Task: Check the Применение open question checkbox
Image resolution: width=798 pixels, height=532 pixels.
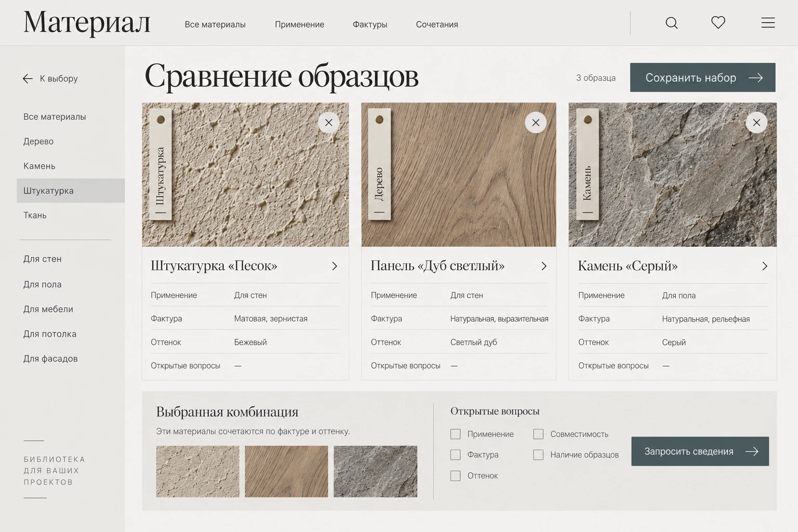Action: [x=456, y=434]
